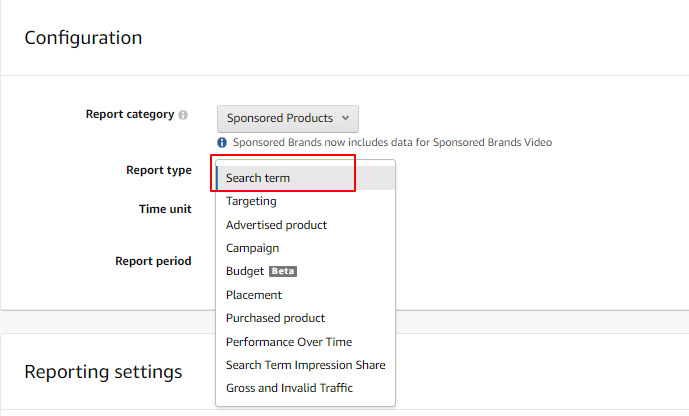Screen dimensions: 689x416
Task: Click the Sponsored Brands Video notice text
Action: 392,143
